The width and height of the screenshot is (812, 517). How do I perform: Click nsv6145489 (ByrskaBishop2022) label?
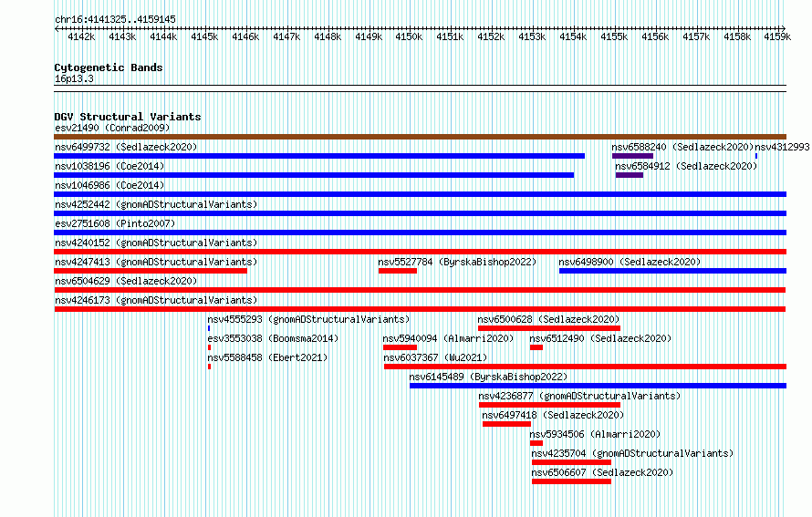[488, 377]
